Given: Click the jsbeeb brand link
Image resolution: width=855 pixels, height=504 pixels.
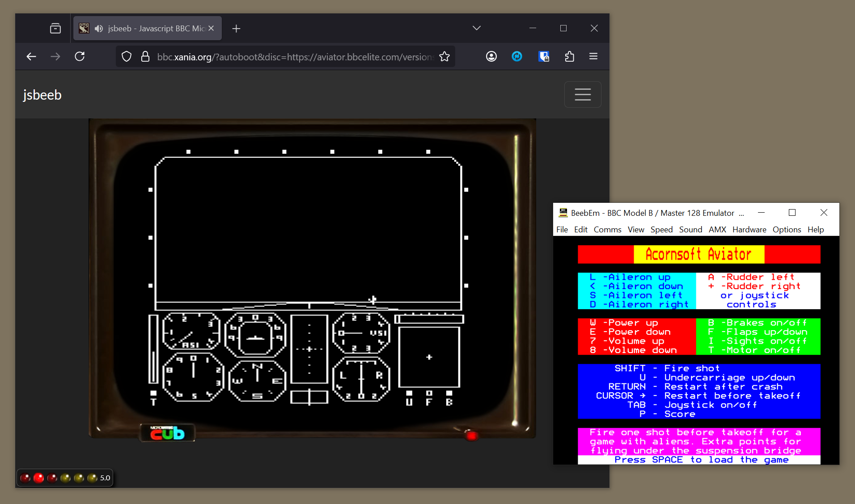Looking at the screenshot, I should tap(42, 95).
